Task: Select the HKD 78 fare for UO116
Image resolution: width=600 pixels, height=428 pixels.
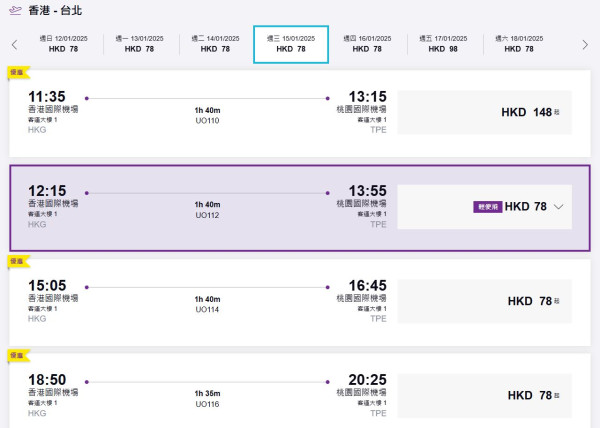Action: (485, 395)
